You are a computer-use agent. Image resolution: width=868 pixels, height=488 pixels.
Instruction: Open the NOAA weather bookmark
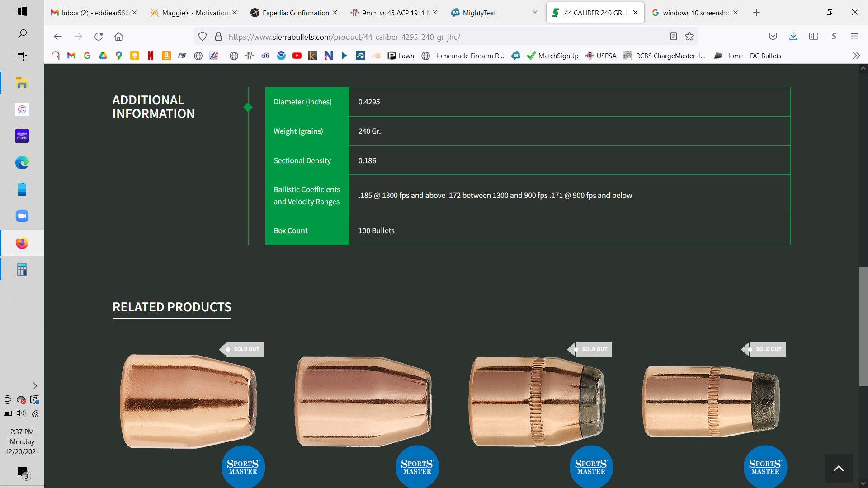pyautogui.click(x=281, y=56)
